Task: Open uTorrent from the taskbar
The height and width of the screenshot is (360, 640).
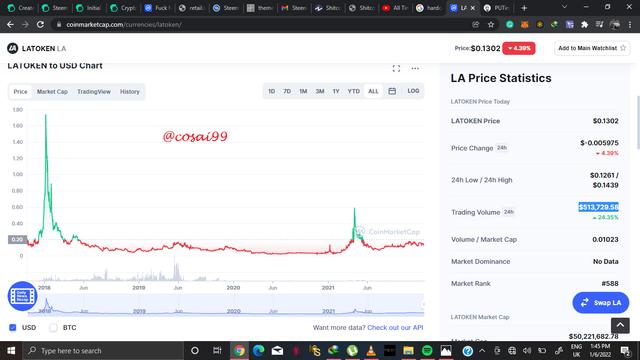Action: (352, 351)
